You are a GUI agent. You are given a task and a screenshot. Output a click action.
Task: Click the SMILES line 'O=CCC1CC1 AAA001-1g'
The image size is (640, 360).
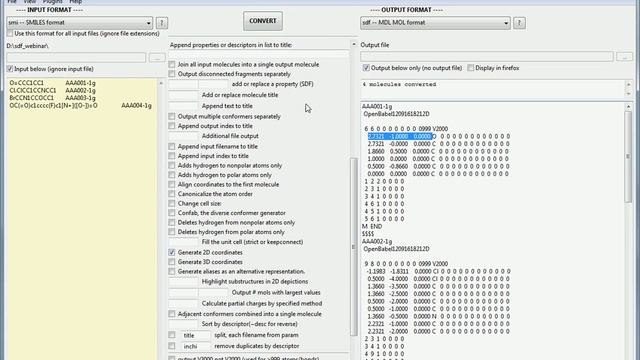[52, 83]
